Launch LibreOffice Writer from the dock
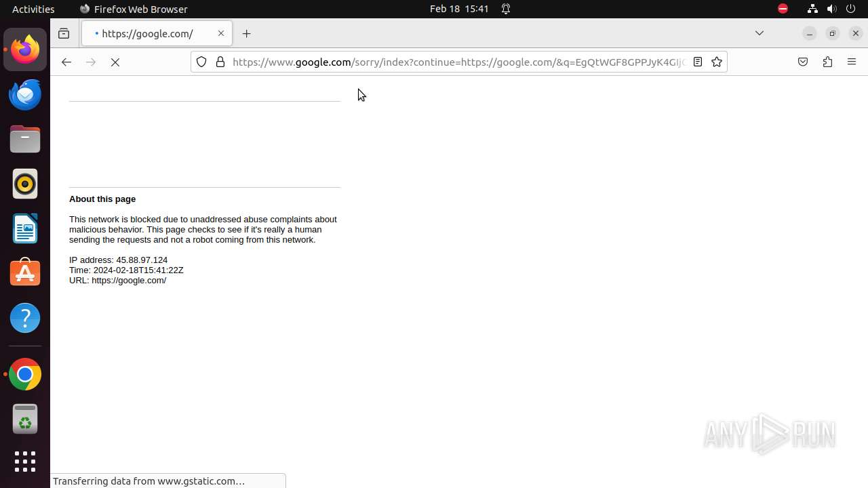This screenshot has height=488, width=868. tap(25, 228)
